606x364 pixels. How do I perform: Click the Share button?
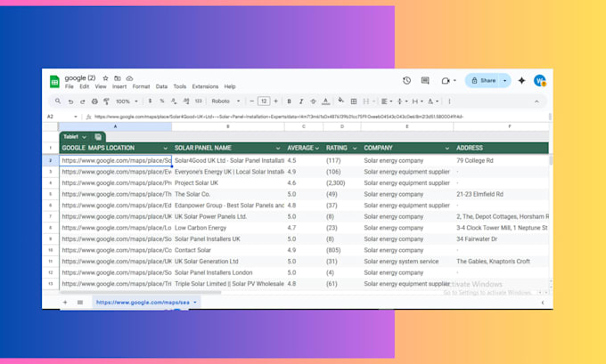483,81
